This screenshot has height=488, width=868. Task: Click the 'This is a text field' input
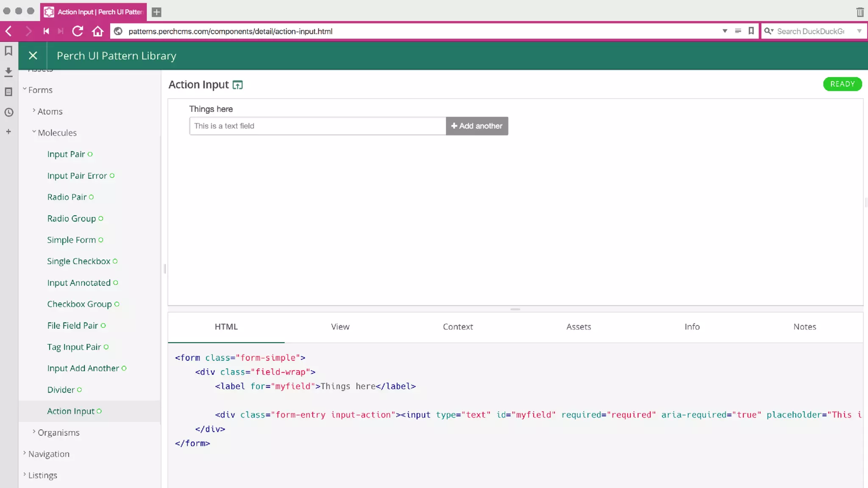tap(317, 126)
